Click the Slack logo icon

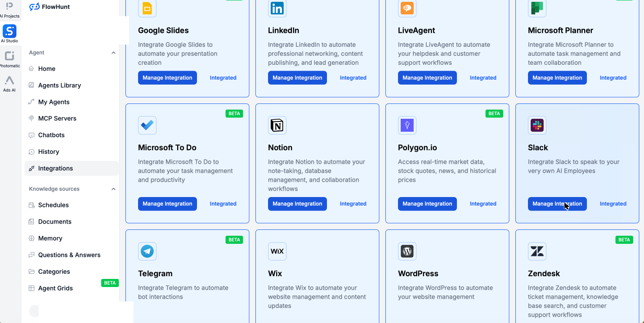[x=537, y=126]
